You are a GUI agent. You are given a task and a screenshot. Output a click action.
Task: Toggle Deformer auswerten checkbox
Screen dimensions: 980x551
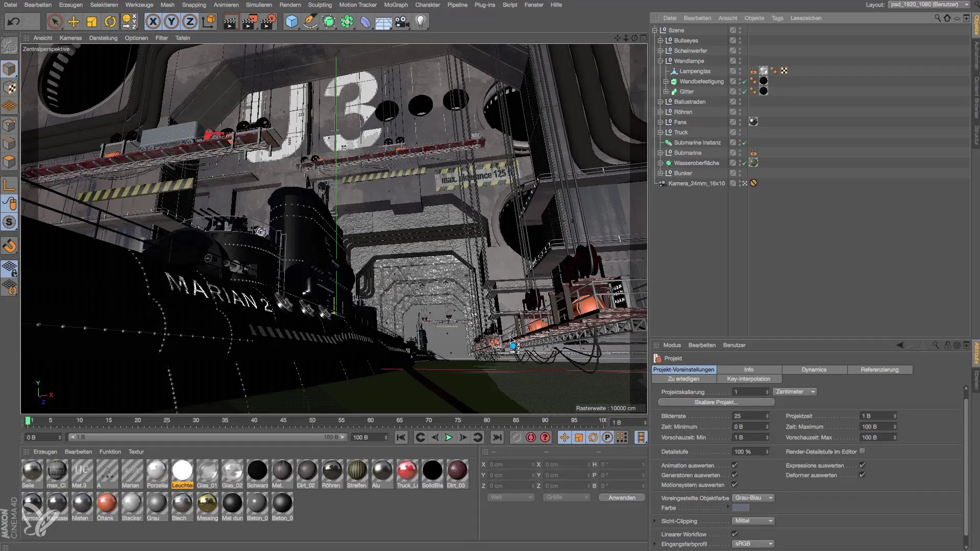click(x=862, y=475)
